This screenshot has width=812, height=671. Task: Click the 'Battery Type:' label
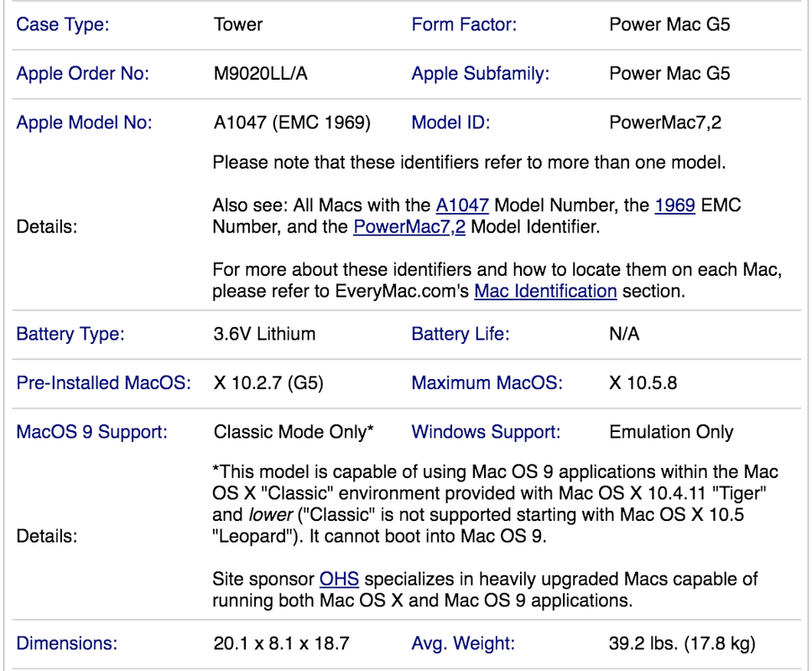pos(70,334)
